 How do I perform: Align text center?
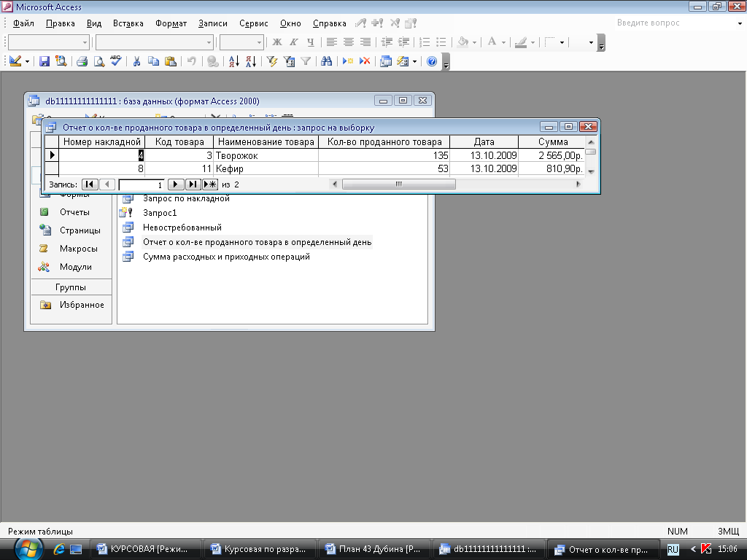click(349, 42)
